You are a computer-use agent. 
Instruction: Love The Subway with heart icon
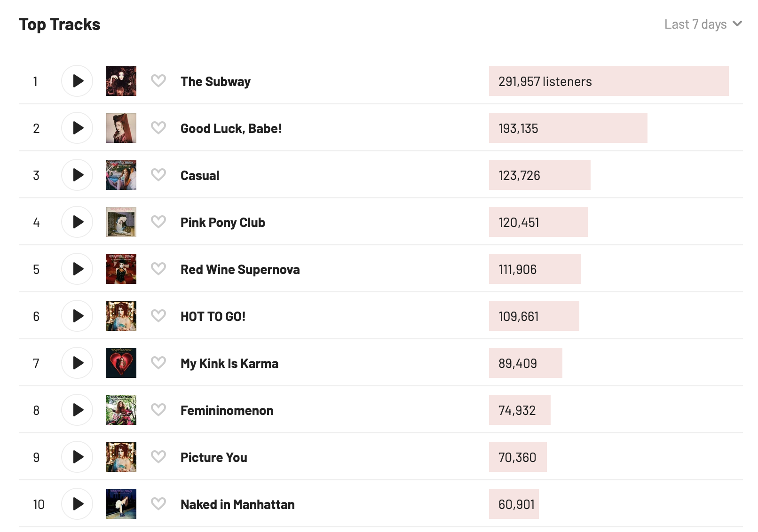point(158,81)
